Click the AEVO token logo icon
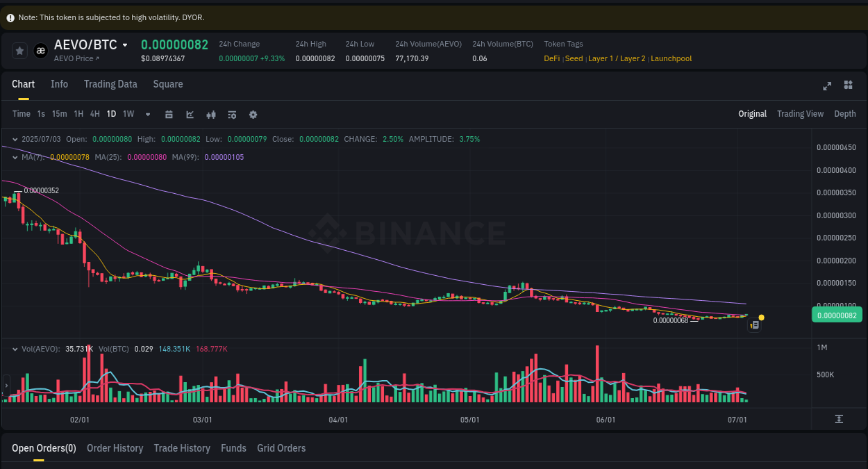Viewport: 868px width, 469px height. pyautogui.click(x=40, y=50)
